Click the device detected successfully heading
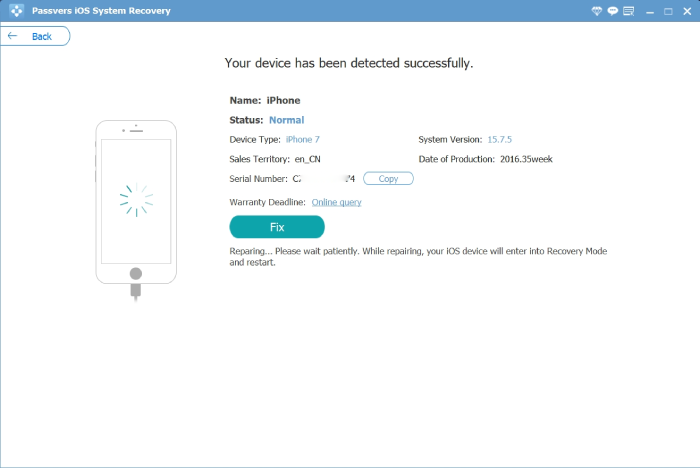The height and width of the screenshot is (468, 700). pos(349,63)
